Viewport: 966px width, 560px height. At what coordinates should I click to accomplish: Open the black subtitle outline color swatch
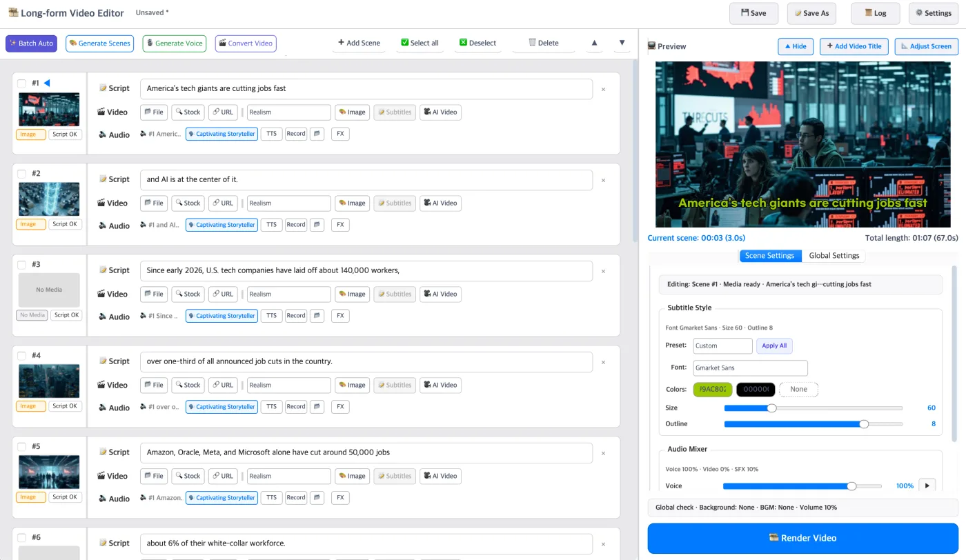[756, 390]
